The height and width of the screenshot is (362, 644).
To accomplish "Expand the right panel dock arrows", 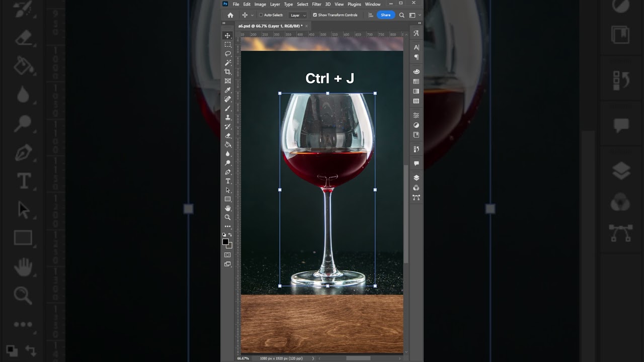I will click(419, 22).
